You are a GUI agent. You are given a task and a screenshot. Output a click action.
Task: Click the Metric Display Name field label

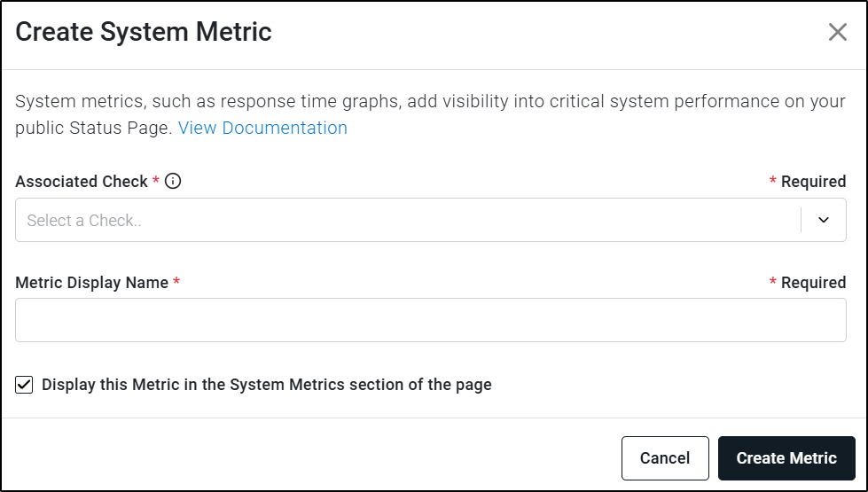pyautogui.click(x=92, y=282)
